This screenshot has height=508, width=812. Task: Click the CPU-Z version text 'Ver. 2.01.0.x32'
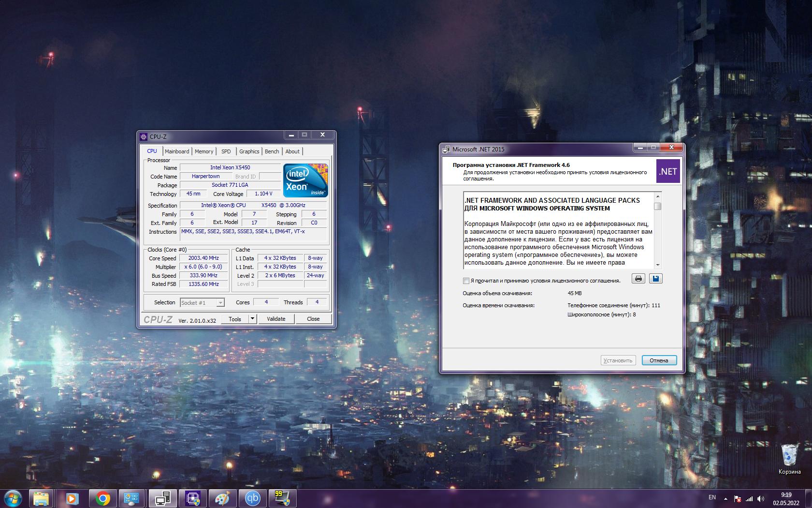[197, 320]
